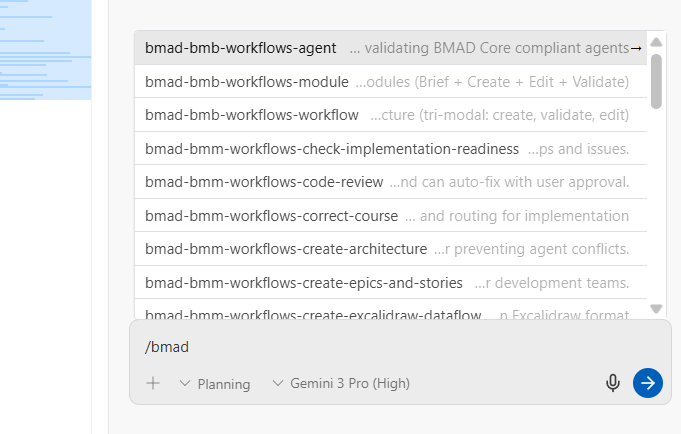Image resolution: width=681 pixels, height=434 pixels.
Task: Click the right arrow on highlighted agent row
Action: click(x=637, y=48)
